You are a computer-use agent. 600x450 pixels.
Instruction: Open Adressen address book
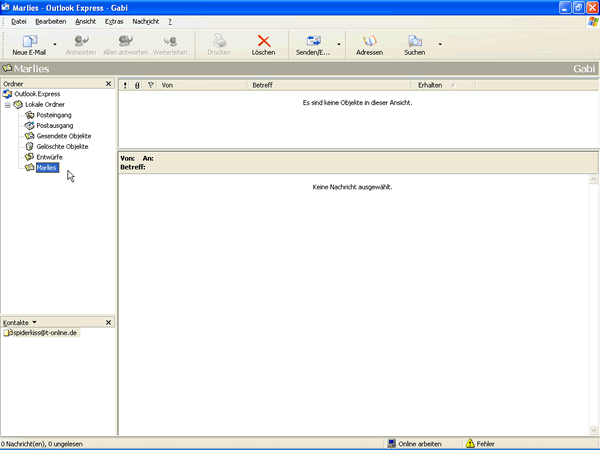pyautogui.click(x=369, y=44)
